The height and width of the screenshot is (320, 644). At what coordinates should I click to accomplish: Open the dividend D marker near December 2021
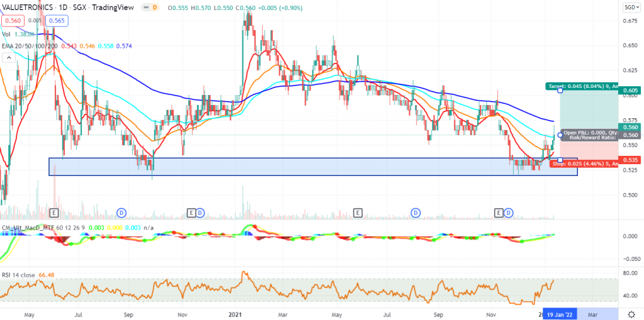pos(509,212)
